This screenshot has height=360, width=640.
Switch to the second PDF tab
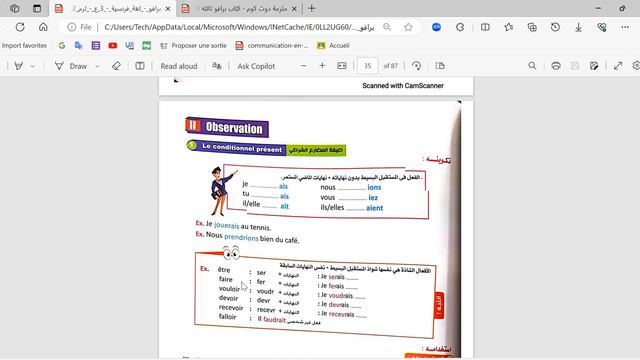click(240, 9)
